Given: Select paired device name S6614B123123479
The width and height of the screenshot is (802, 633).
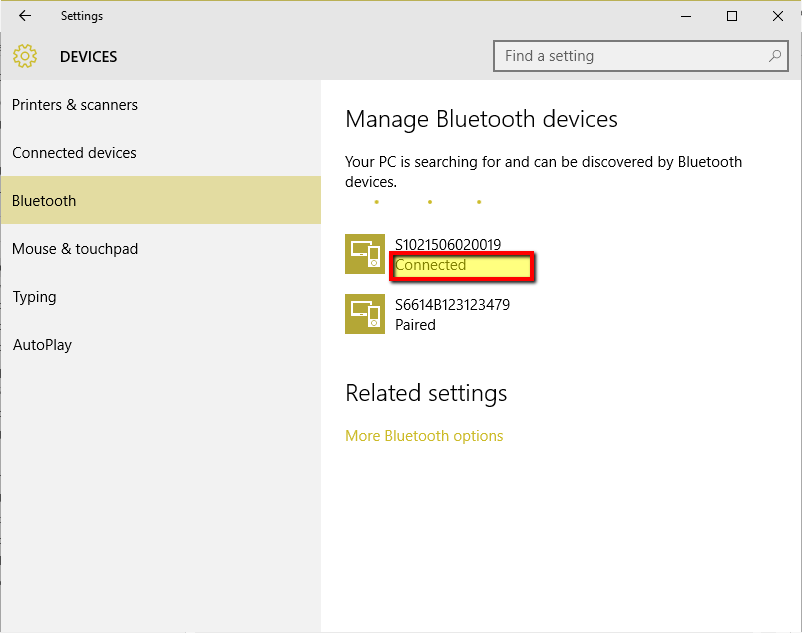Looking at the screenshot, I should click(452, 305).
